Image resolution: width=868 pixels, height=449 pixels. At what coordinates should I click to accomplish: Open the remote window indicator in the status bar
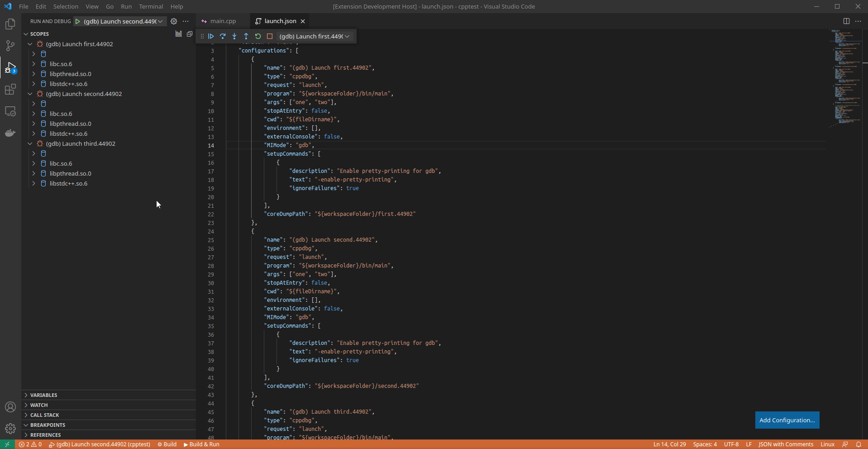7,444
